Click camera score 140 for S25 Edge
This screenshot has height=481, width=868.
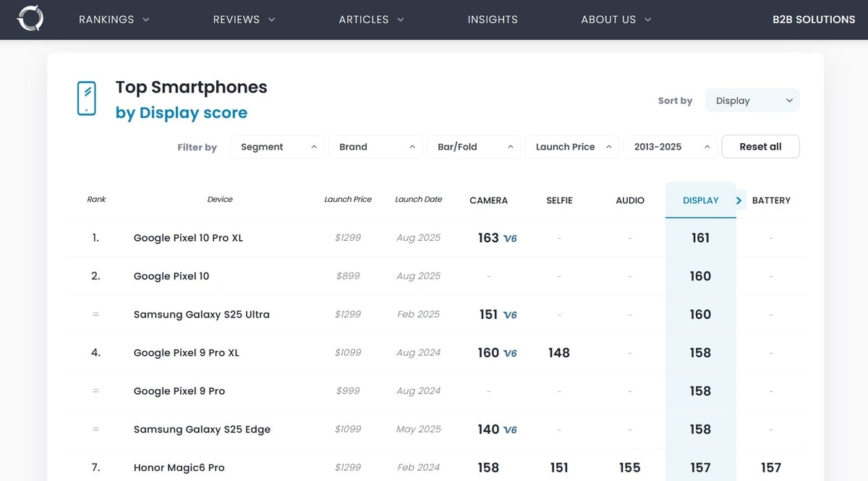click(488, 430)
